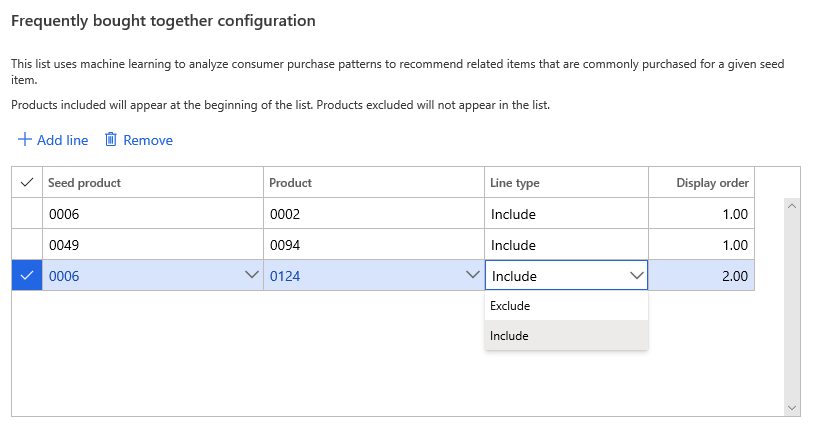Collapse the Line type Include combo box
The height and width of the screenshot is (434, 840).
tap(635, 276)
